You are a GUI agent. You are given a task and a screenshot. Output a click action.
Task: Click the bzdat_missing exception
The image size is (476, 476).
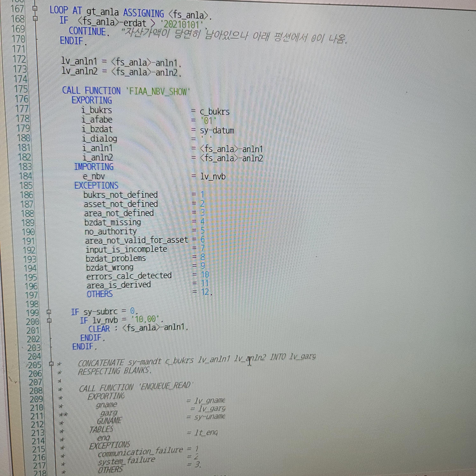pos(113,222)
